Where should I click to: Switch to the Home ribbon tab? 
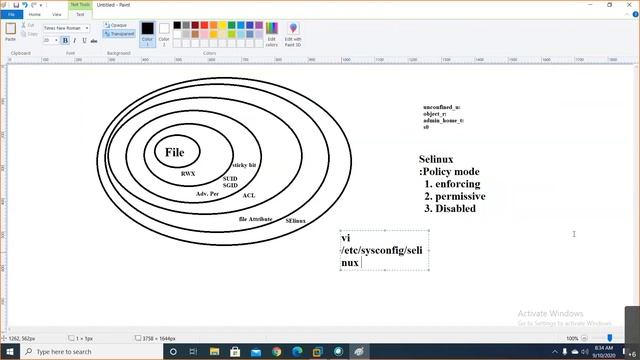[x=35, y=14]
